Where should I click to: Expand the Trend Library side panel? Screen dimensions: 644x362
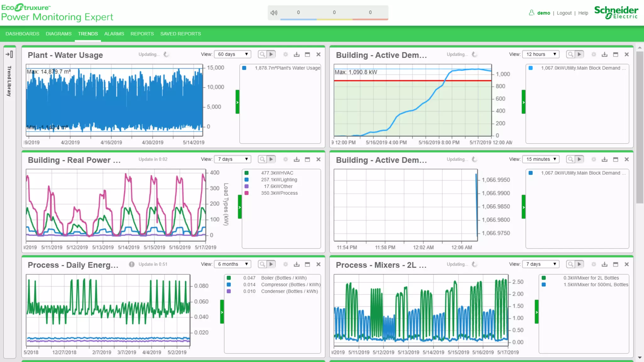click(9, 54)
